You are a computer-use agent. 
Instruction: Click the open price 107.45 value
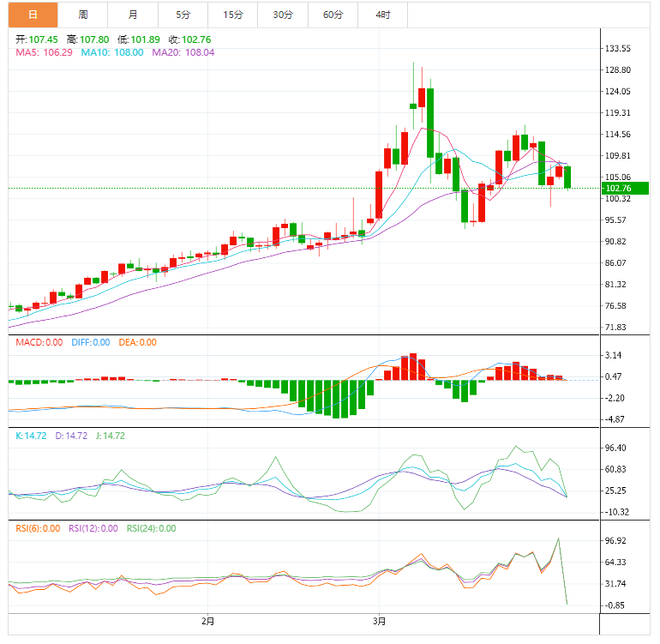point(44,39)
